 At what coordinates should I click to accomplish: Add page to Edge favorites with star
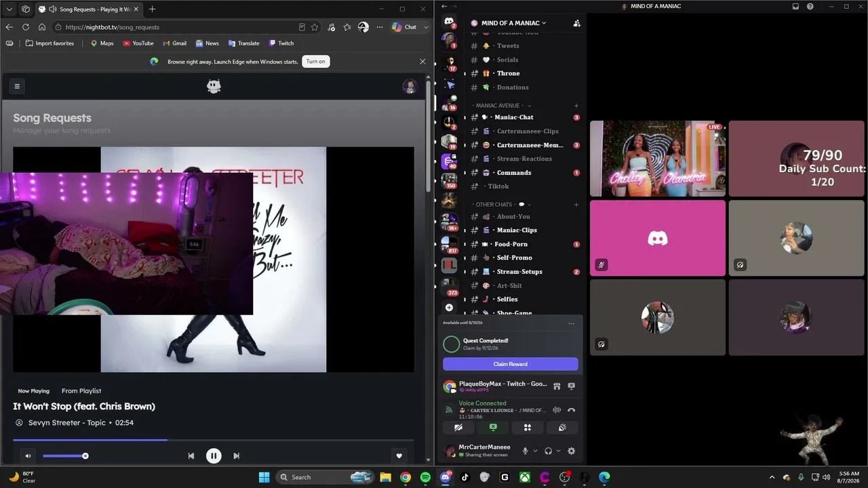point(315,27)
